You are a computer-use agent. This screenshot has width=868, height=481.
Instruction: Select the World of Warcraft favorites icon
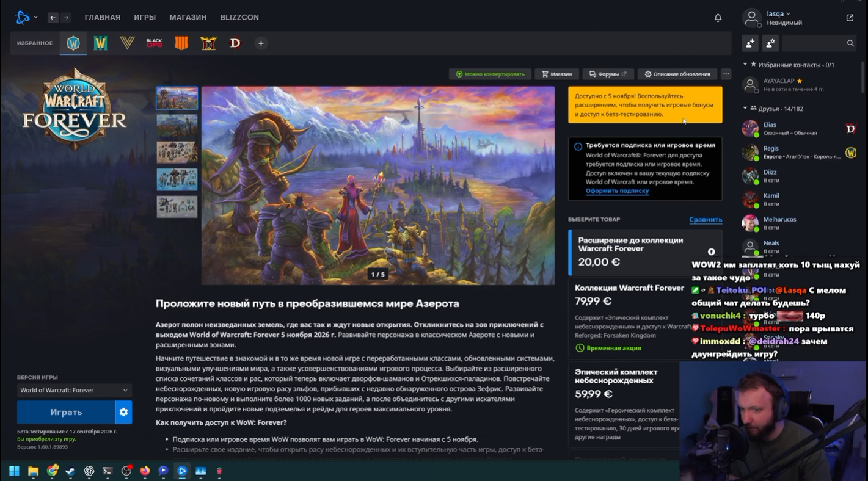point(73,43)
